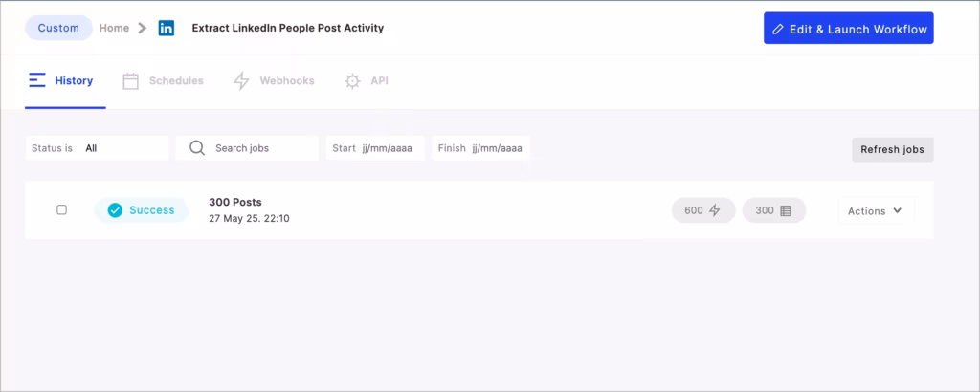This screenshot has height=392, width=980.
Task: Click the Finish date field
Action: (480, 148)
